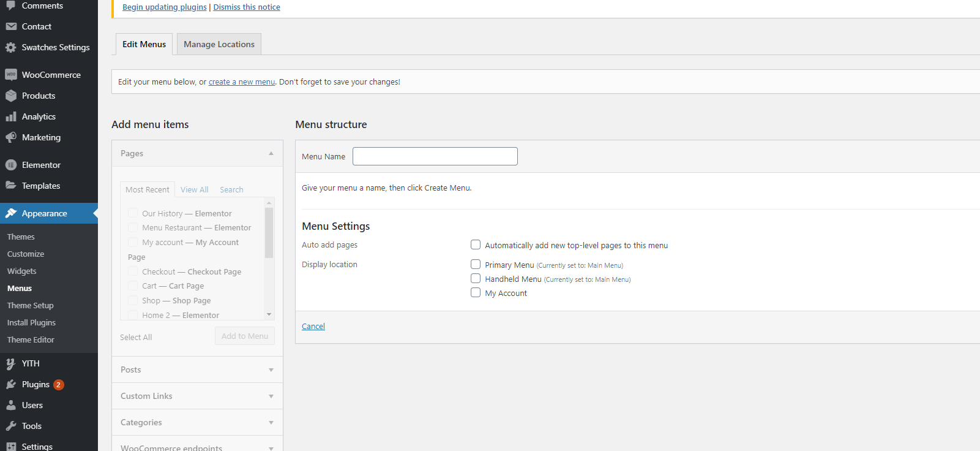Enable automatically add new top-level pages

(x=476, y=245)
